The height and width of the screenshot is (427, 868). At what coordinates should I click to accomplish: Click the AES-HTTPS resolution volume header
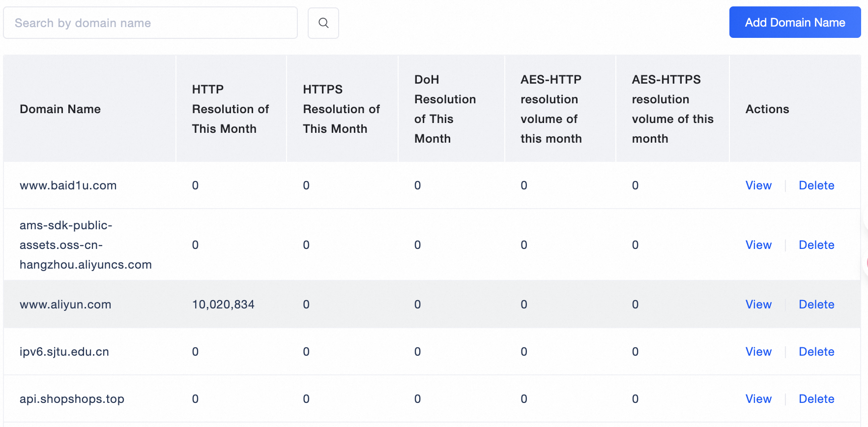tap(672, 109)
